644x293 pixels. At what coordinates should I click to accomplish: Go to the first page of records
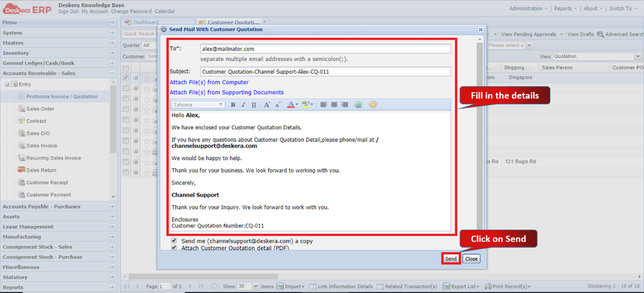tap(127, 286)
